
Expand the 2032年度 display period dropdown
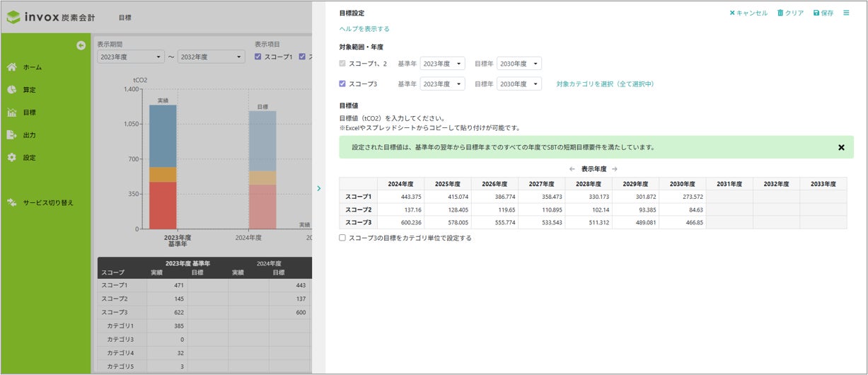(x=211, y=57)
